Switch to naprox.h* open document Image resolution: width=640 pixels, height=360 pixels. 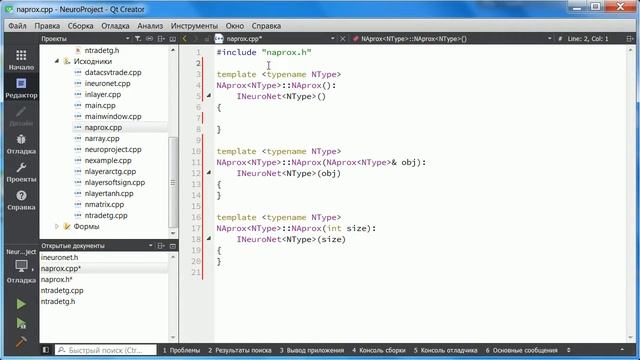(x=56, y=280)
